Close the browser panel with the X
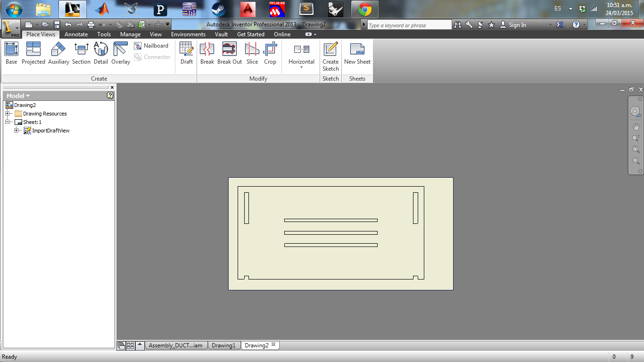The width and height of the screenshot is (644, 362). [112, 87]
